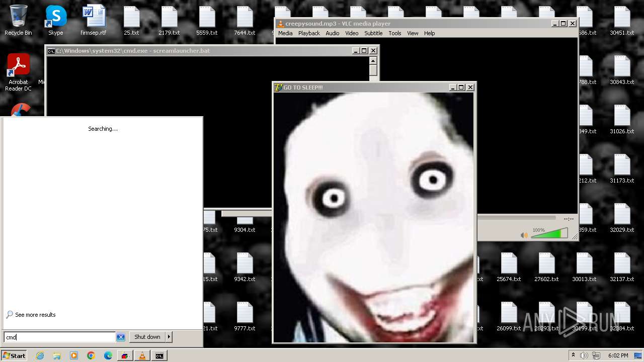Click the taskbar clock showing 6:02 PM
Screen dimensions: 644x362
click(618, 355)
